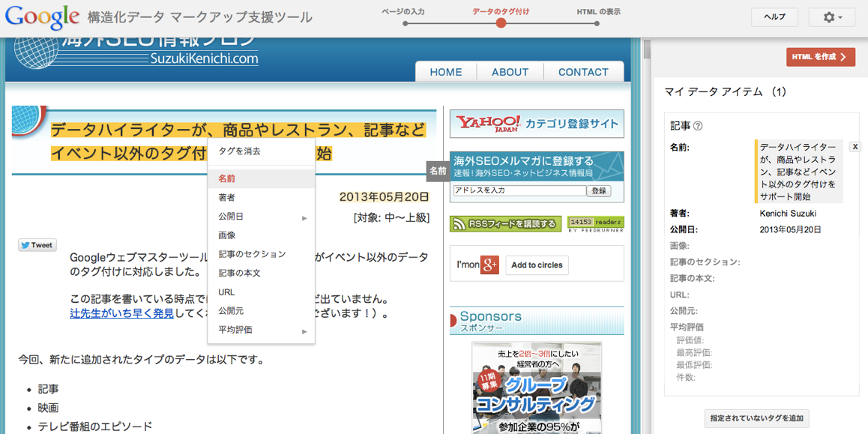Click the Yahoo Japan category banner
Viewport: 868px width, 434px height.
click(x=537, y=124)
